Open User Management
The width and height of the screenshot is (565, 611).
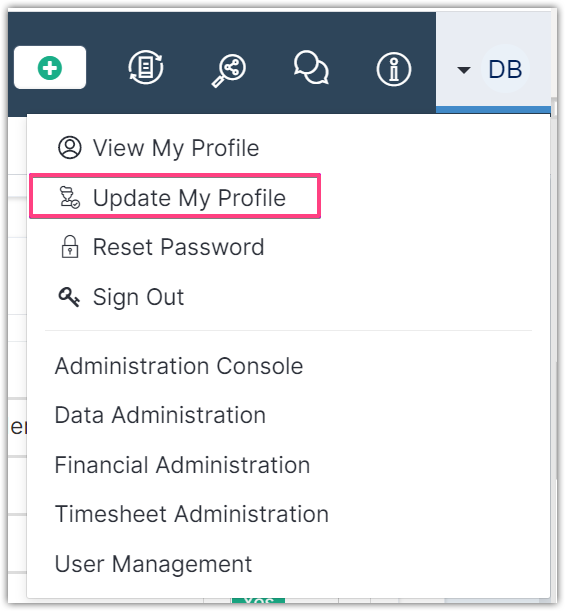point(154,564)
